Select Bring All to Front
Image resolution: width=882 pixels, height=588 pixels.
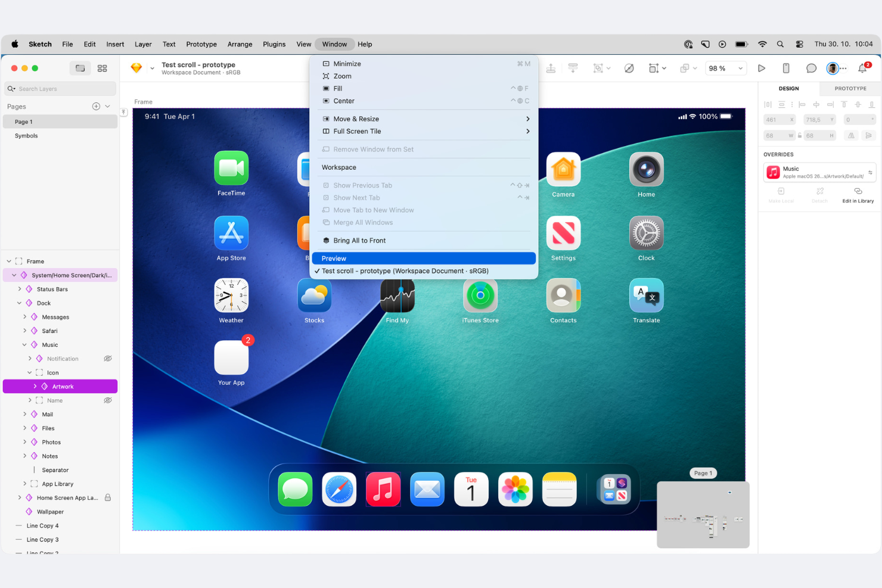point(424,241)
